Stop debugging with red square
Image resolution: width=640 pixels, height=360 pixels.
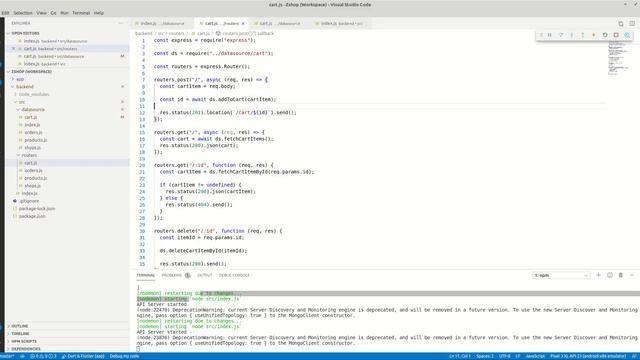click(x=616, y=35)
